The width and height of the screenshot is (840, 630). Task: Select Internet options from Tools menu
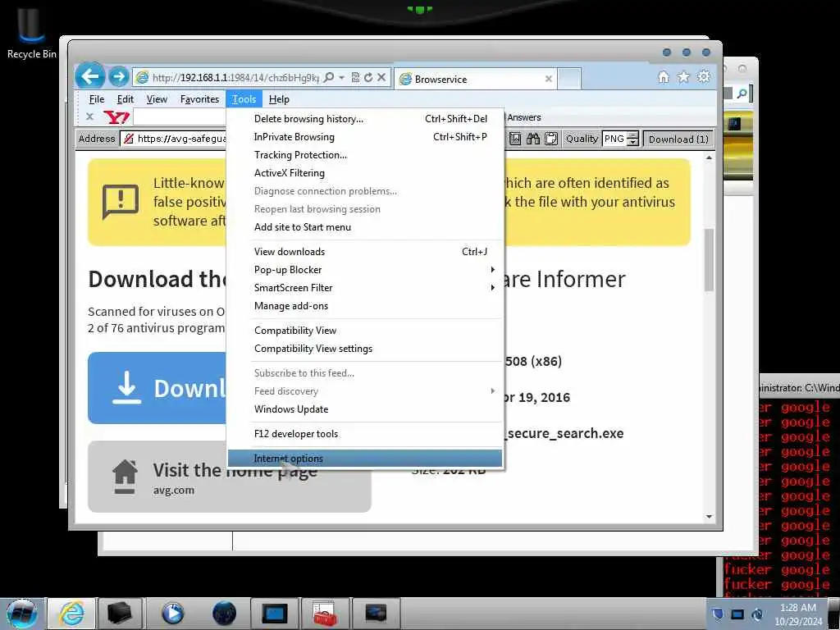coord(365,459)
